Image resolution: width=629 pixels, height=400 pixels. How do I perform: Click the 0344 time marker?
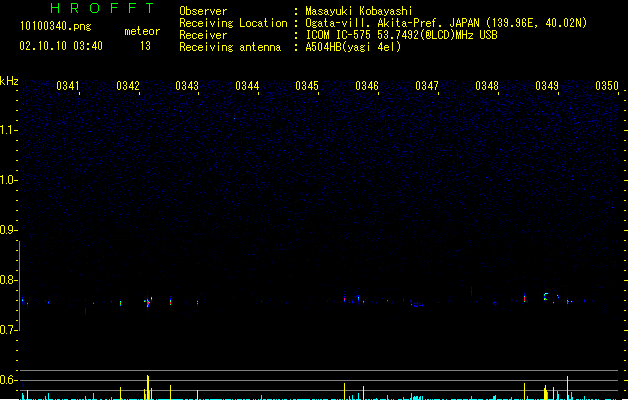247,86
